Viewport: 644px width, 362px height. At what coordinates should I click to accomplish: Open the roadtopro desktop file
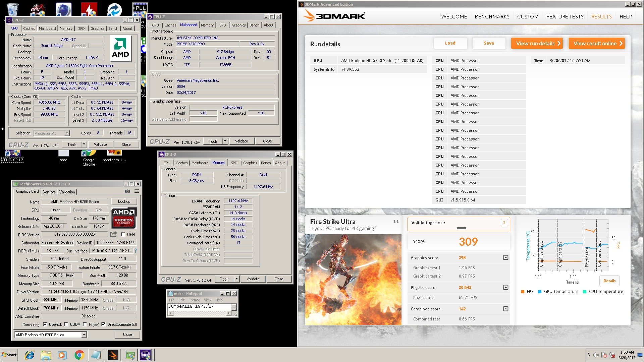click(x=114, y=156)
